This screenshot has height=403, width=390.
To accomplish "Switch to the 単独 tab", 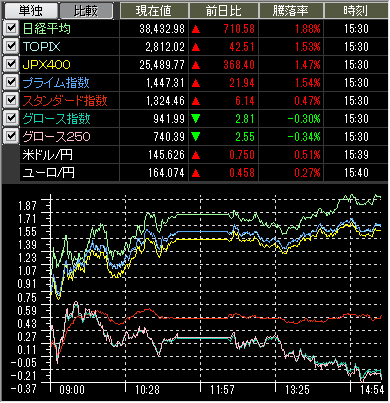I will [30, 11].
